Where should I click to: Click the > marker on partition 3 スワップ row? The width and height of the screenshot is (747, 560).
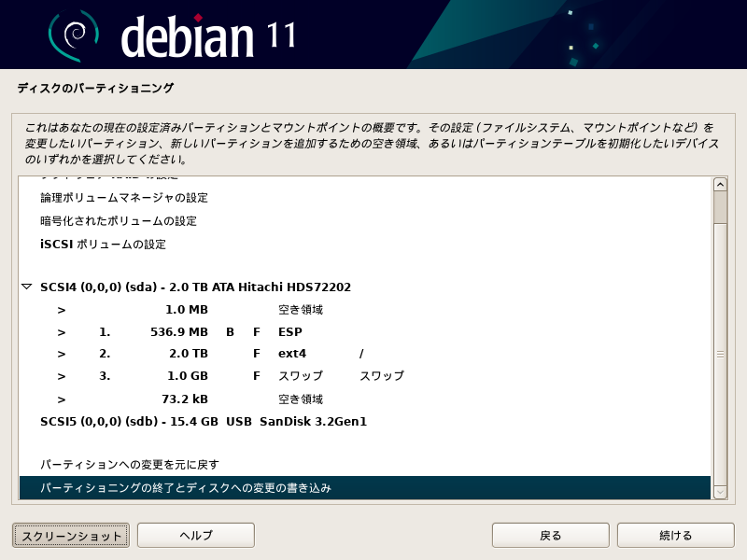click(62, 377)
